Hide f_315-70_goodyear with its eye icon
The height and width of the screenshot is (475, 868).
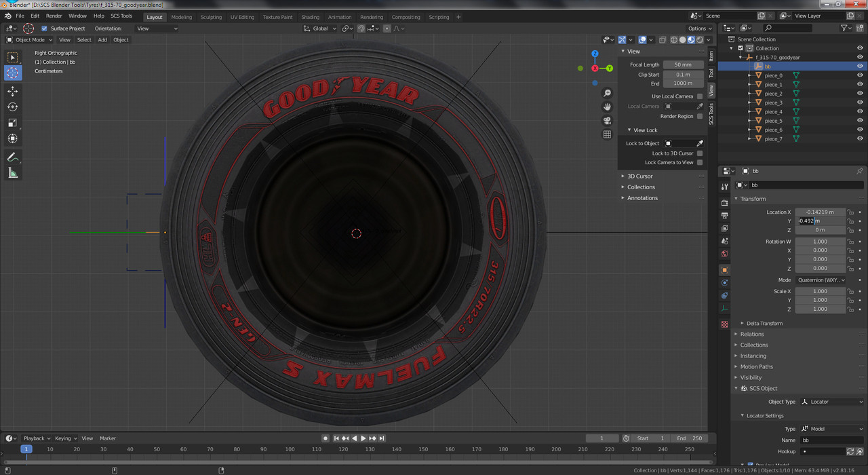[860, 57]
